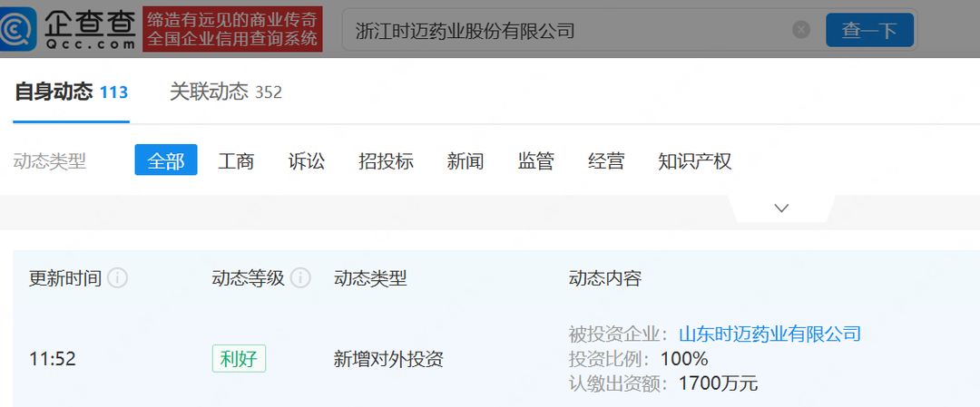
Task: Switch to the 自身动态 tab
Action: coord(71,92)
